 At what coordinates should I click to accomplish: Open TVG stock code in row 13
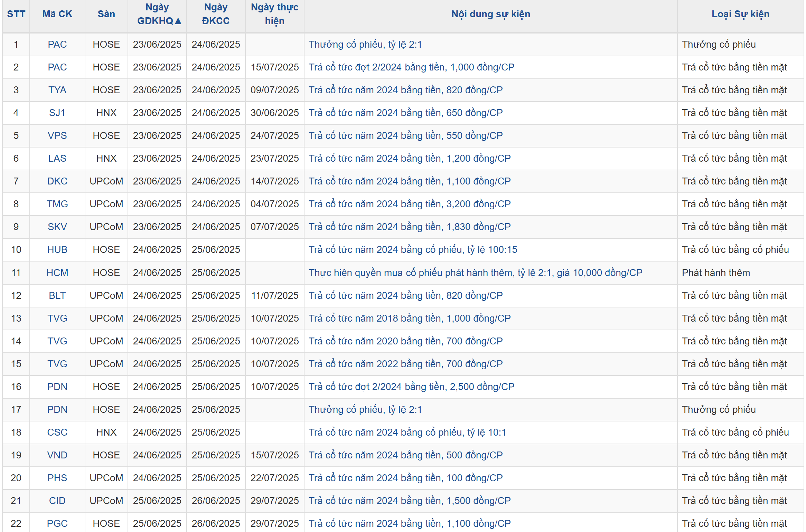click(x=57, y=319)
